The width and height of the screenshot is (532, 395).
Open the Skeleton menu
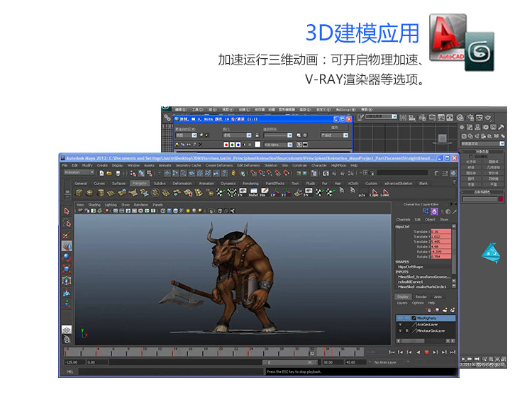click(271, 165)
